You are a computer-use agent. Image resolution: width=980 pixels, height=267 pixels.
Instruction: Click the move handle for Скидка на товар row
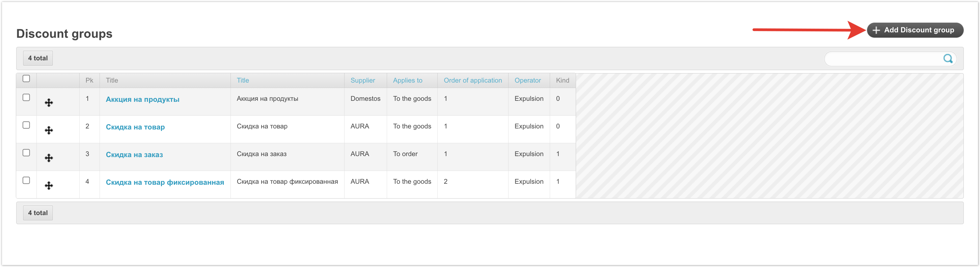click(x=49, y=130)
